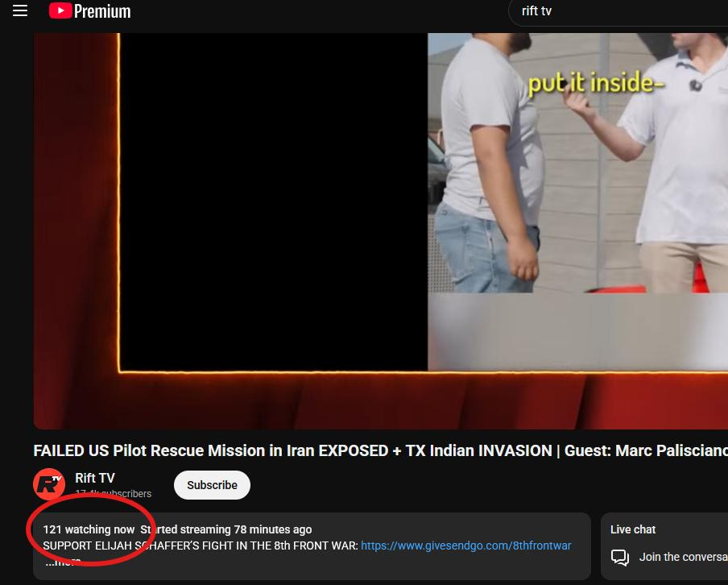Click the "121 watching now" viewer count
Screen dimensions: 728x585
(x=89, y=529)
